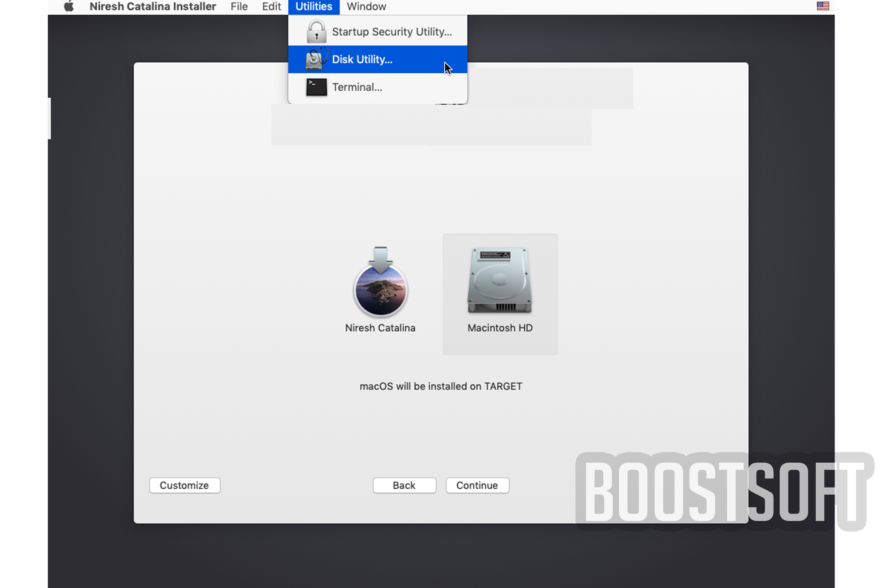Choose Startup Security Utility from the menu

377,31
